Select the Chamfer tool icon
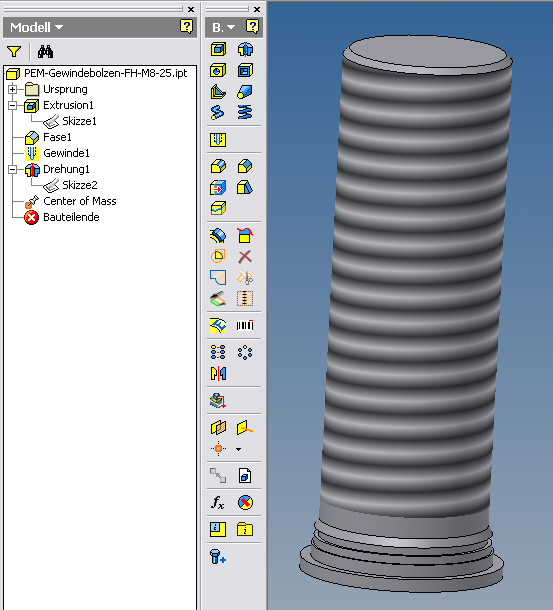 (245, 166)
